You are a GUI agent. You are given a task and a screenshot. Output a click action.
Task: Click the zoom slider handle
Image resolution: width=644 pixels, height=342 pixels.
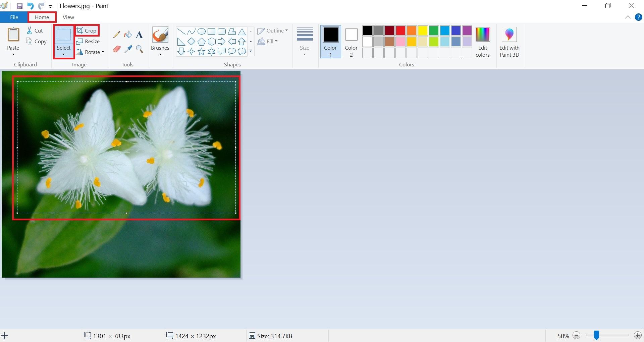tap(596, 335)
